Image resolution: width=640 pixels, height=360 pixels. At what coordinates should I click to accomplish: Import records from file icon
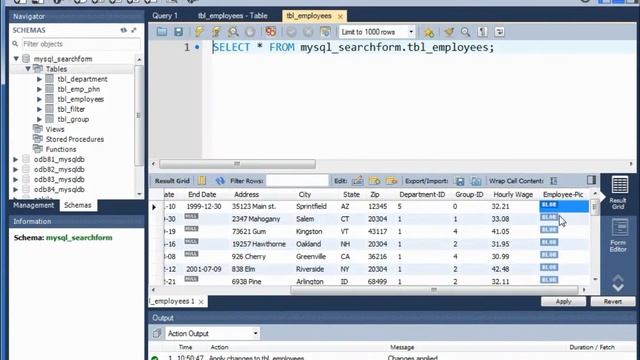point(476,181)
